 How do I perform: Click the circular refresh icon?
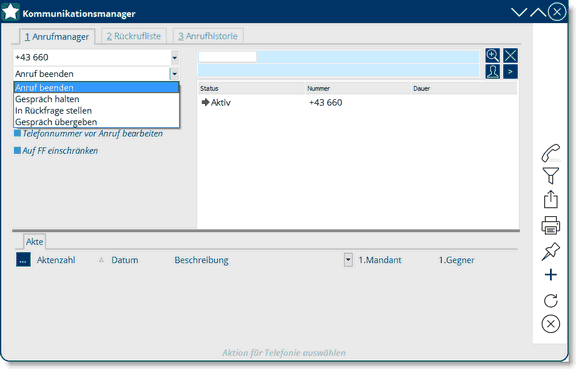(551, 301)
